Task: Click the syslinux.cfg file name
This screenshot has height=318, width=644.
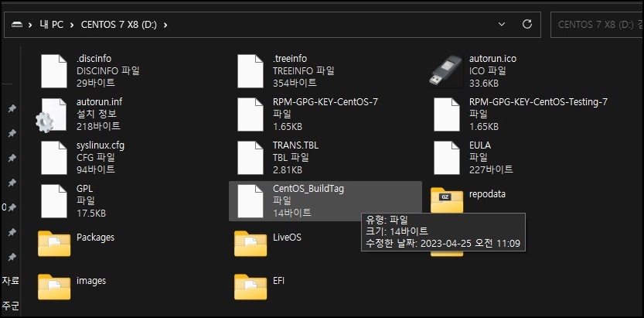Action: pos(101,145)
